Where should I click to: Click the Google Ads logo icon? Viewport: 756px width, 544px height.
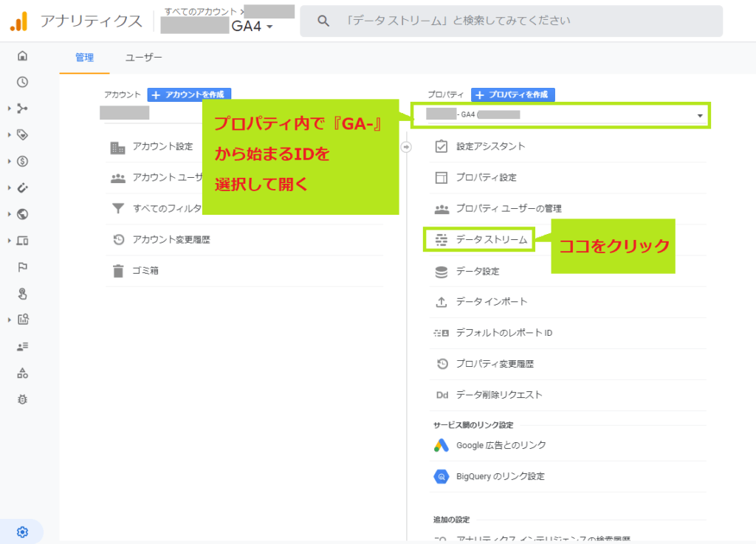(441, 445)
